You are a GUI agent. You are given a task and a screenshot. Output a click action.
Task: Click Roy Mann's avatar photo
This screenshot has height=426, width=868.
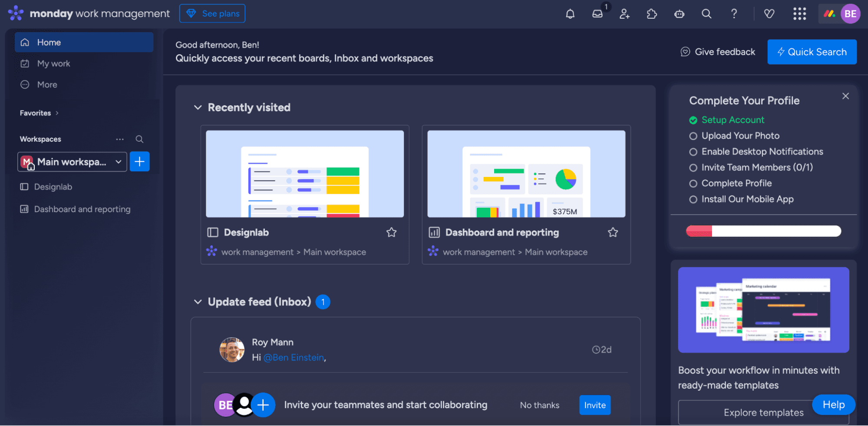(x=232, y=350)
